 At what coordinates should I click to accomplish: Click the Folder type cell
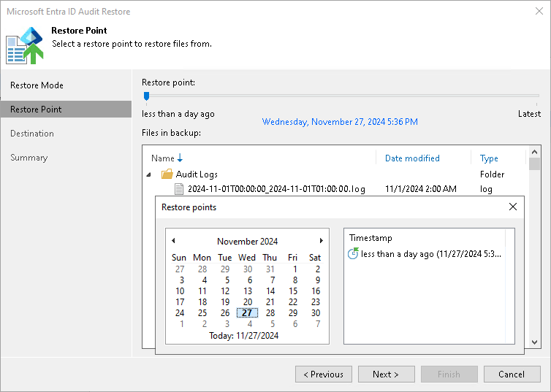coord(492,174)
